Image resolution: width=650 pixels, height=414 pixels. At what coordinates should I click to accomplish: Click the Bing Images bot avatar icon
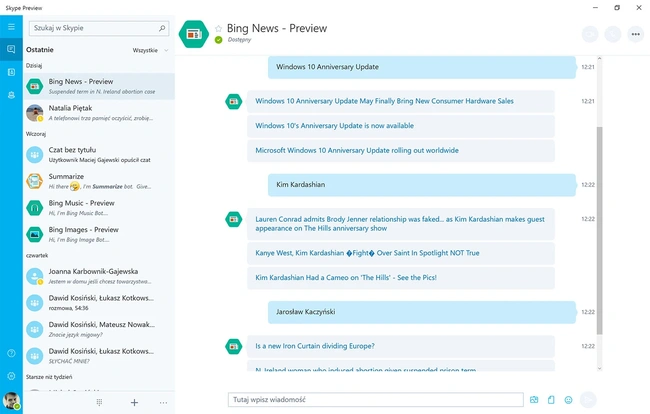tap(34, 234)
